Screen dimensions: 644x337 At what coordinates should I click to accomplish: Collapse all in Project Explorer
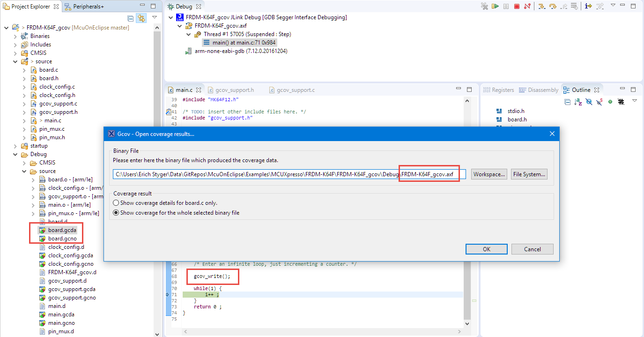(x=131, y=18)
